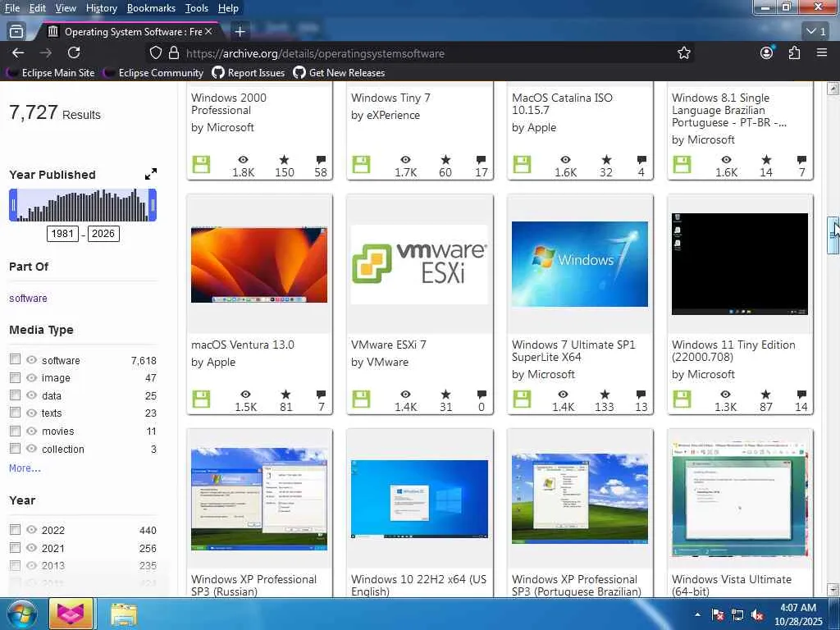This screenshot has height=630, width=840.
Task: Open the File menu
Action: (x=11, y=8)
